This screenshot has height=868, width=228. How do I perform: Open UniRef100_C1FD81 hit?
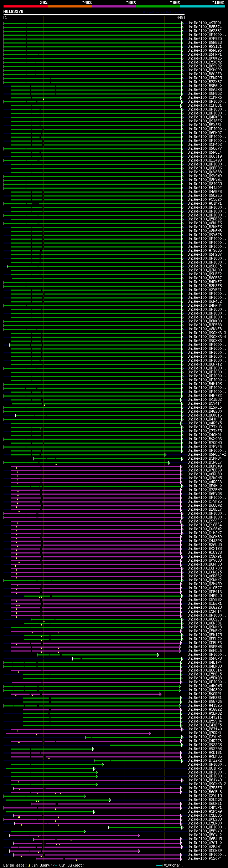coord(204,106)
